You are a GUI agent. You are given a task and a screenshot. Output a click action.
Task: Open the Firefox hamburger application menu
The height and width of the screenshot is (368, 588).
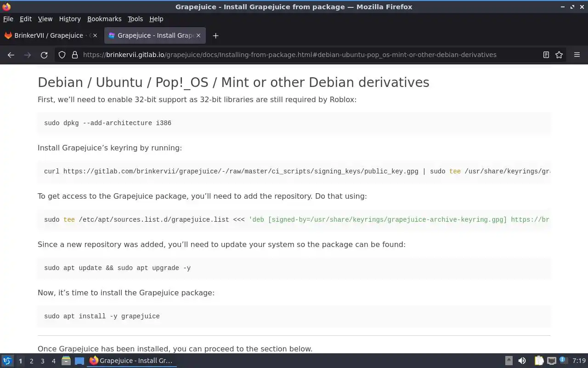[x=577, y=55]
